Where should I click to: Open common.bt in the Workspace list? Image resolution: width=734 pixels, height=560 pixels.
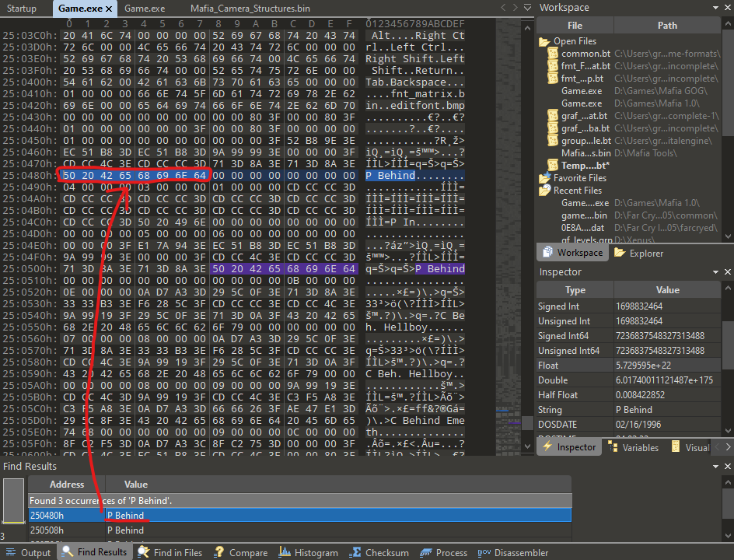[x=585, y=54]
